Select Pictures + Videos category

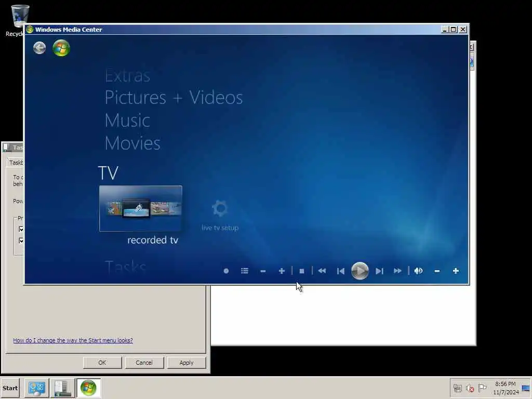coord(174,98)
